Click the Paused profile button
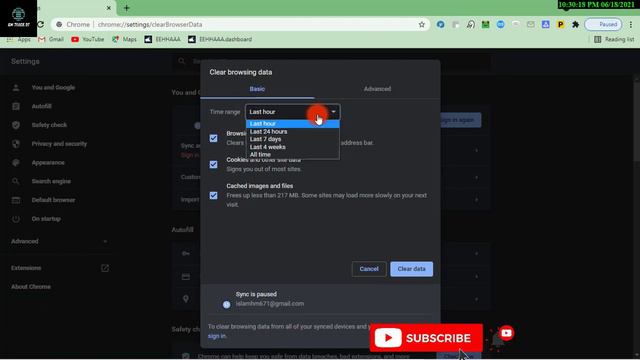This screenshot has width=640, height=360. tap(603, 25)
